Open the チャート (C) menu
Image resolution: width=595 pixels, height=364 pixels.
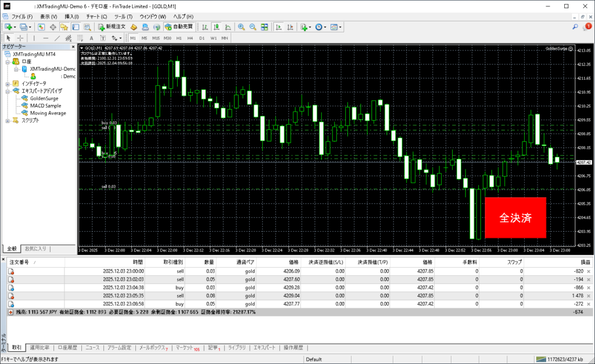point(96,16)
